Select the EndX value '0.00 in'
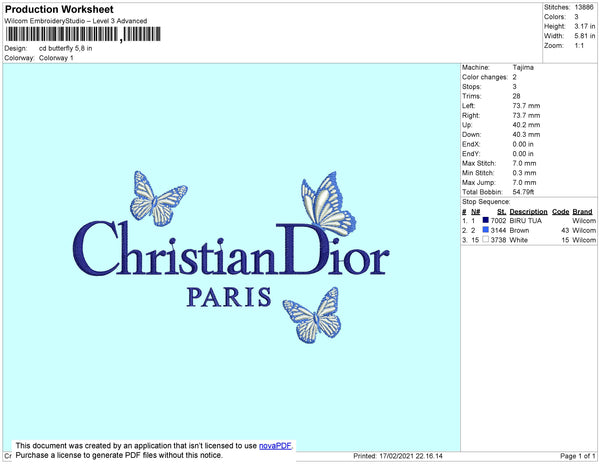600x464 pixels. [x=523, y=144]
